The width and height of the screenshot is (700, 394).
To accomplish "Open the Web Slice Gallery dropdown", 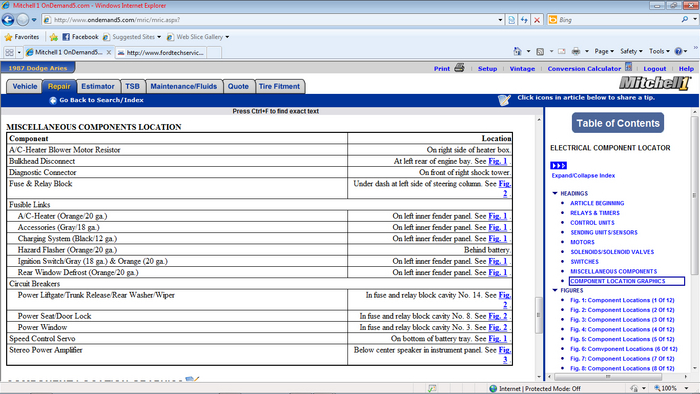I will tap(227, 37).
